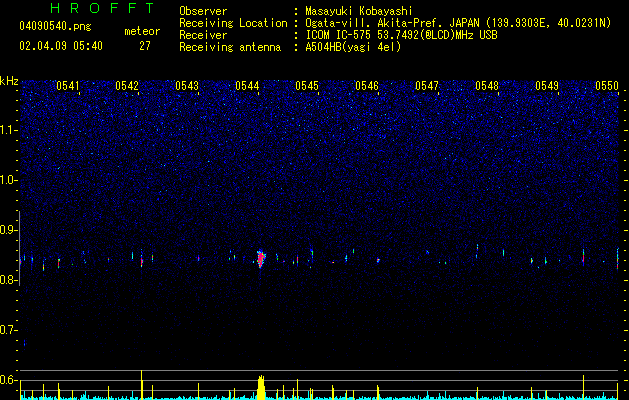Click the kHz axis unit label
Screen dimensions: 629x400
point(9,81)
